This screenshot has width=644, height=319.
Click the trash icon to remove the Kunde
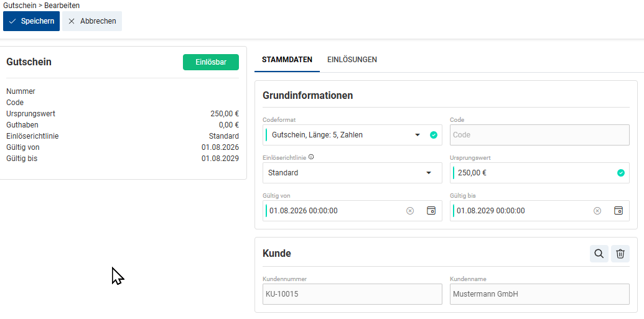(x=620, y=254)
